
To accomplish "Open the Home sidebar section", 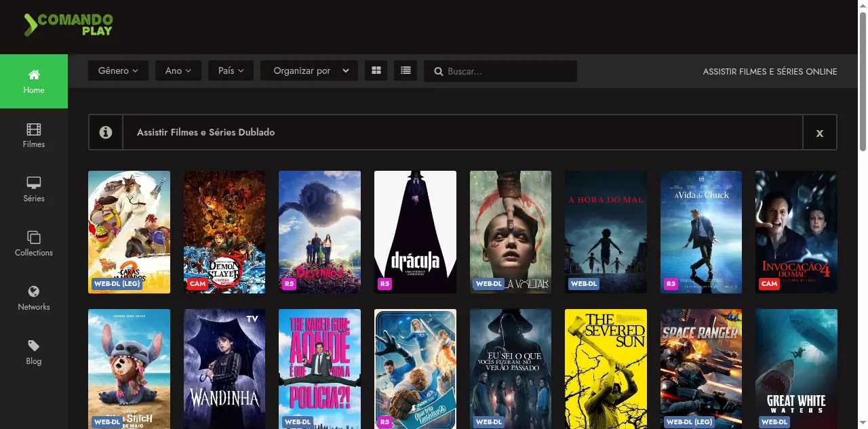I will click(x=34, y=81).
